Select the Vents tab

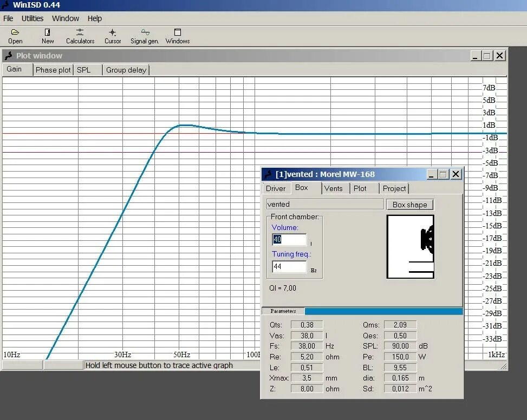click(x=335, y=188)
